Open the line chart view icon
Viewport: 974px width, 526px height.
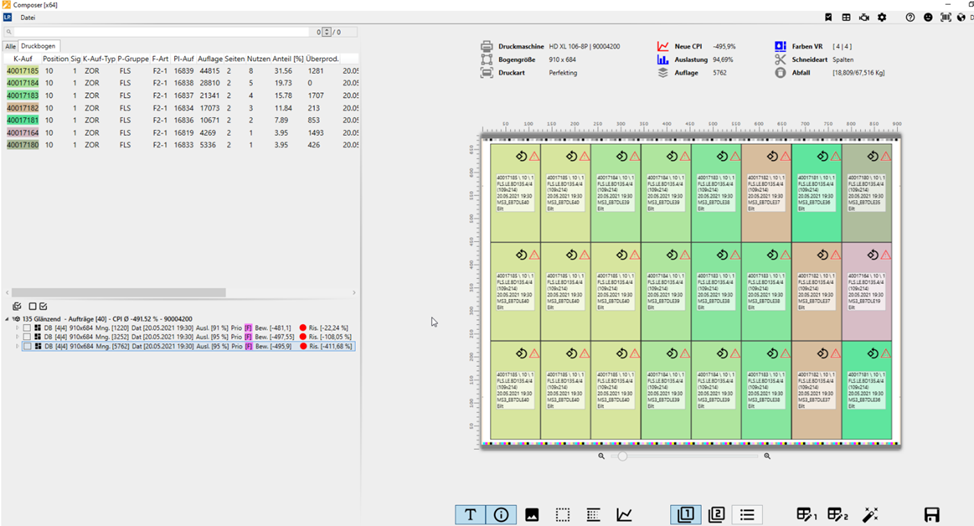[x=624, y=515]
